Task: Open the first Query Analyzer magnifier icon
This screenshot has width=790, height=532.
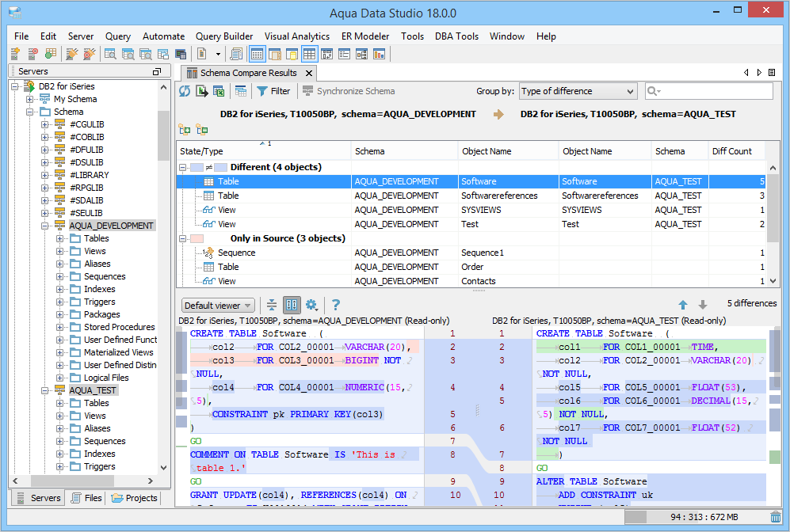Action: point(110,54)
